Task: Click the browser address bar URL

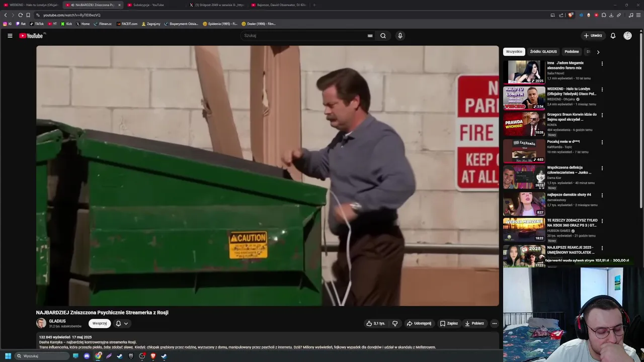Action: pyautogui.click(x=72, y=15)
